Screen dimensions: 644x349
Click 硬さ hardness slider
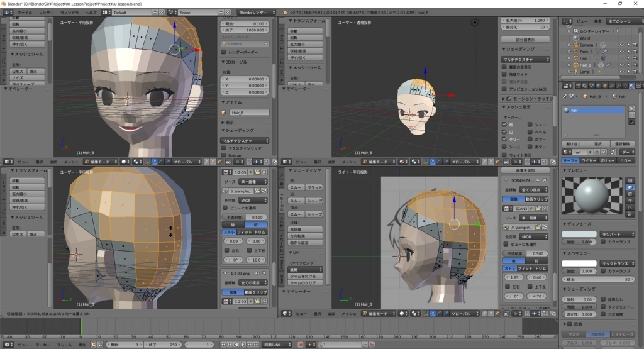[x=599, y=279]
